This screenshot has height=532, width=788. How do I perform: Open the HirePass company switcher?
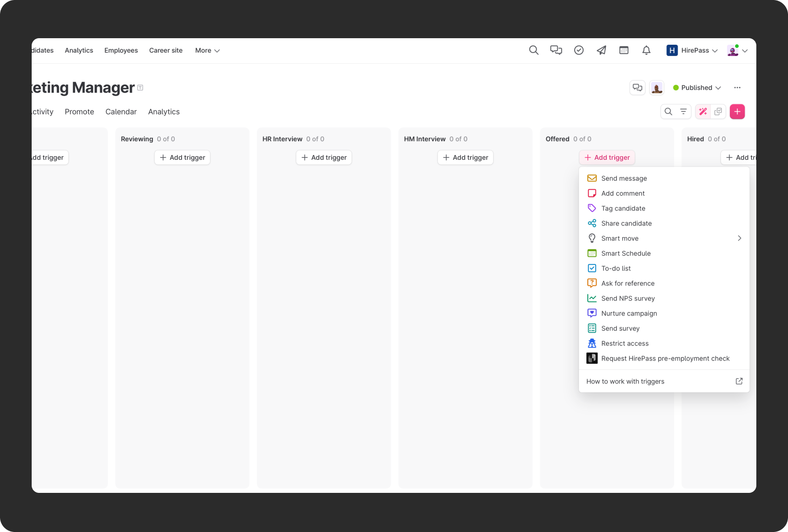(x=692, y=50)
